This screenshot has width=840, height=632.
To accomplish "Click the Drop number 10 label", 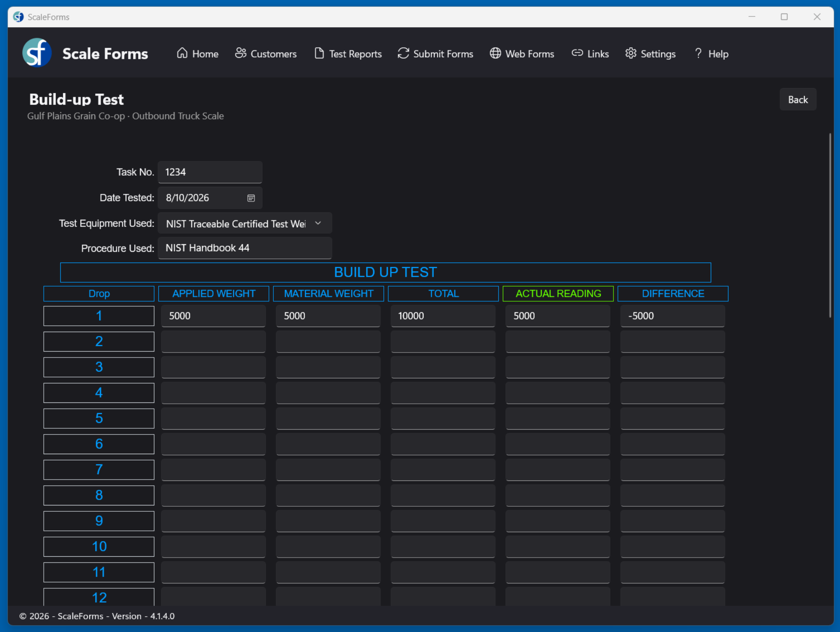I will point(99,546).
